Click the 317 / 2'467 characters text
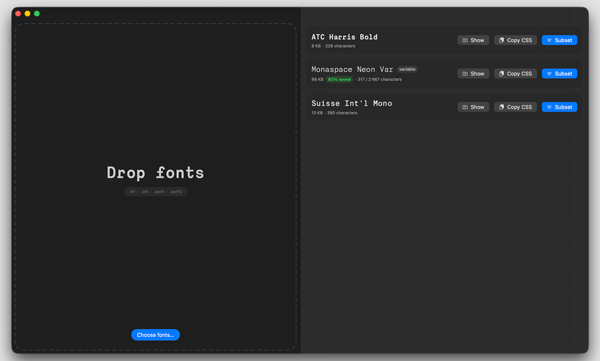This screenshot has height=361, width=600. (x=380, y=79)
